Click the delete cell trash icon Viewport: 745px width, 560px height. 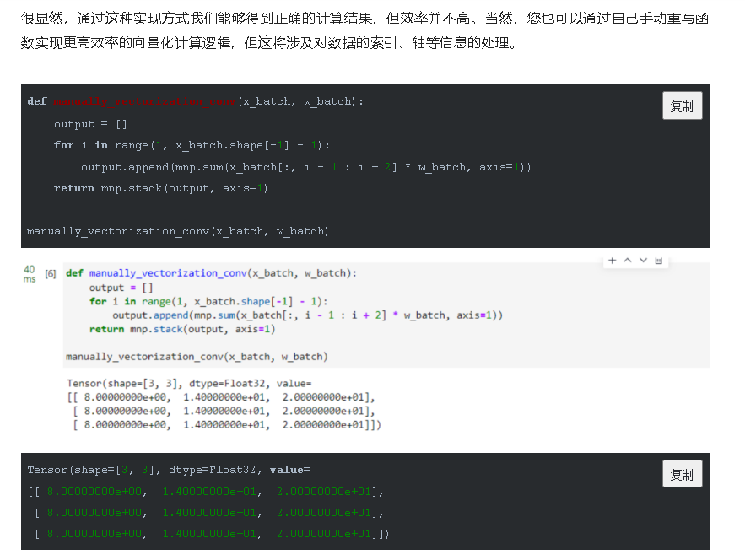click(x=658, y=261)
